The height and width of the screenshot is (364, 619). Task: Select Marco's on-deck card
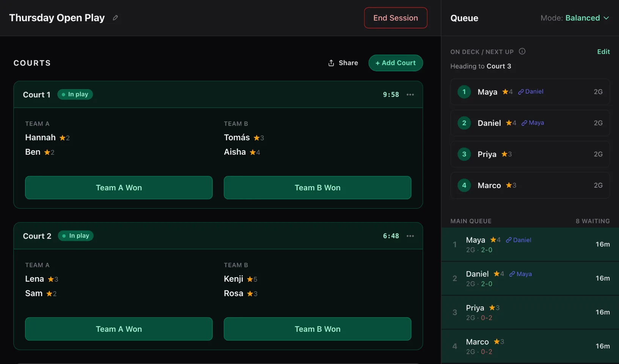tap(530, 185)
